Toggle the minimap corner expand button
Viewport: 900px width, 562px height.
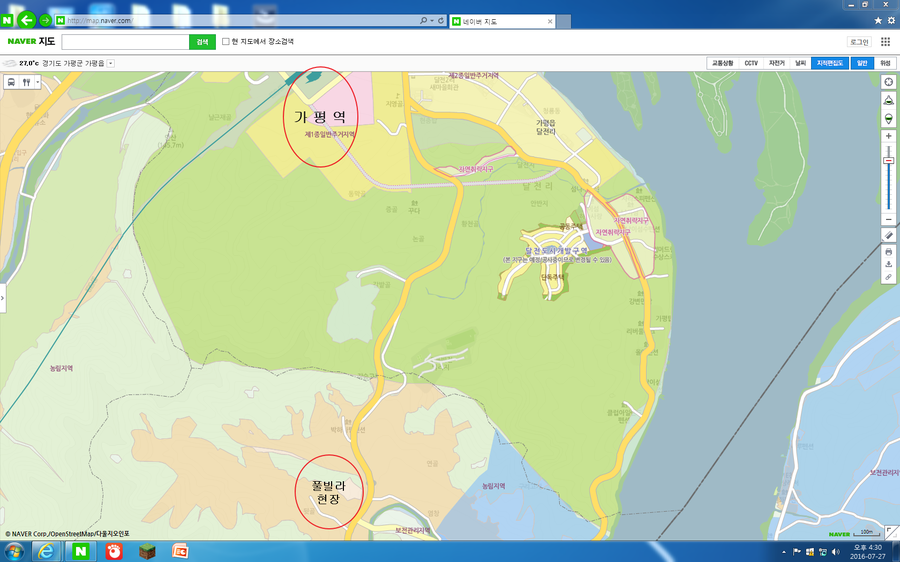[892, 532]
